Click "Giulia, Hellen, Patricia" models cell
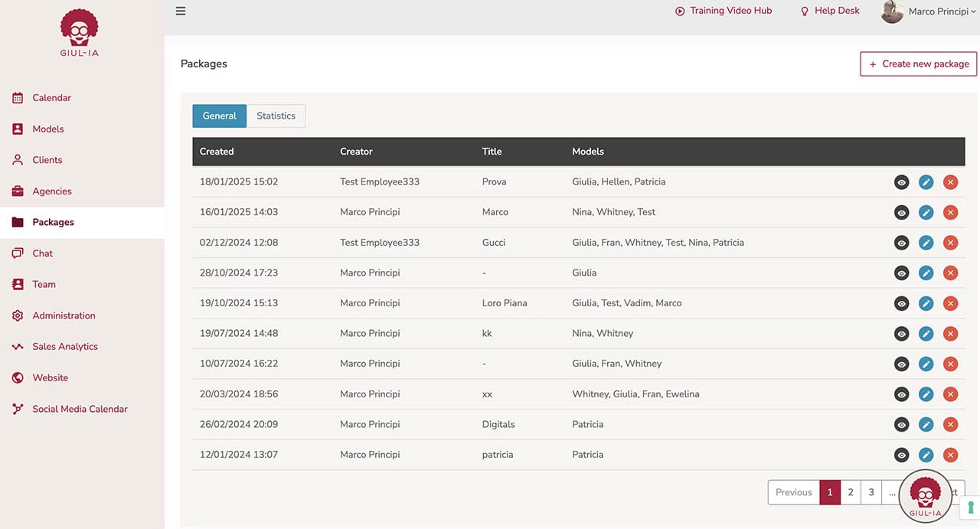The width and height of the screenshot is (980, 529). pyautogui.click(x=619, y=182)
